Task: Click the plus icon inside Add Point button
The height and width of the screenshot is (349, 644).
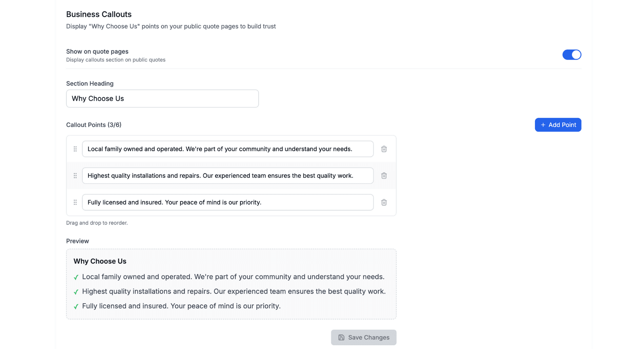Action: (x=543, y=125)
